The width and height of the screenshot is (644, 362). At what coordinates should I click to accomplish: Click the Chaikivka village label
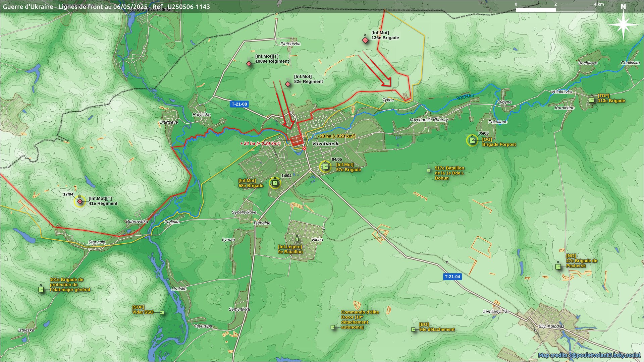(x=630, y=63)
